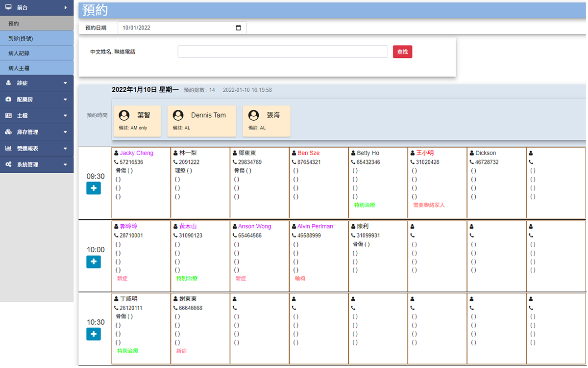Click avatar icon on 葉智 doctor card
The image size is (588, 368).
pos(124,115)
